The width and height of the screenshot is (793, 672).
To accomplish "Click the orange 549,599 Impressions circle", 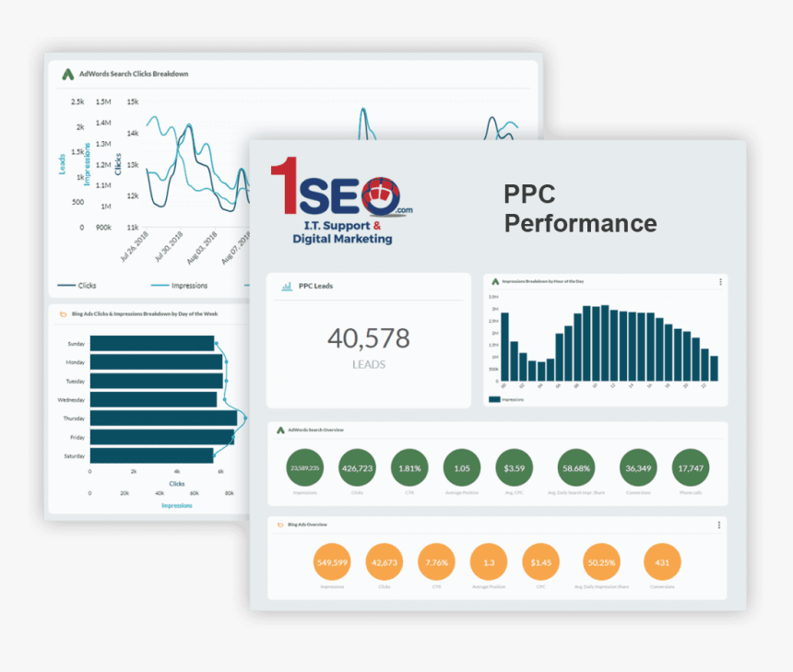I will 332,562.
